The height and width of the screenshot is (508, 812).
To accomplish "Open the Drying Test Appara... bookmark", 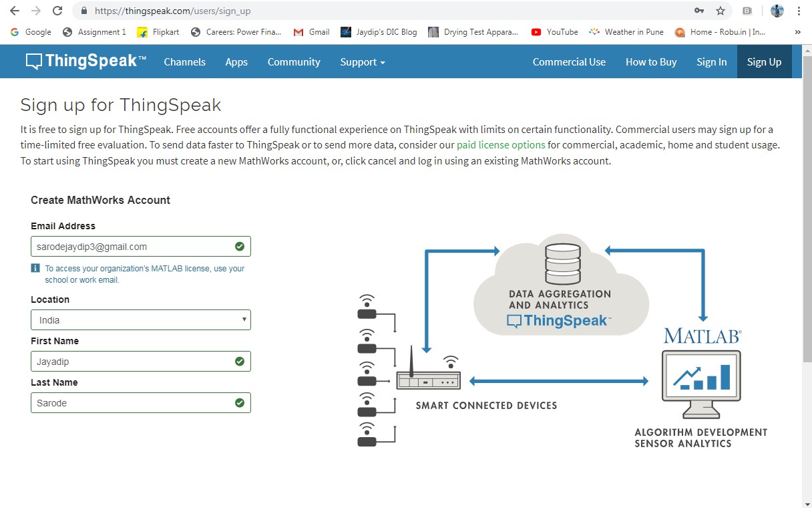I will tap(473, 31).
